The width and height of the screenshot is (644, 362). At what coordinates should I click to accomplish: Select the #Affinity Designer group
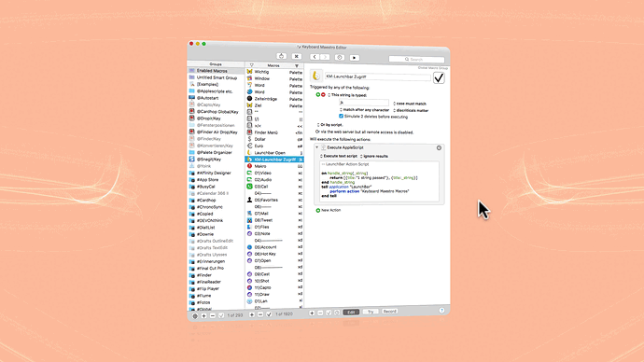point(216,173)
